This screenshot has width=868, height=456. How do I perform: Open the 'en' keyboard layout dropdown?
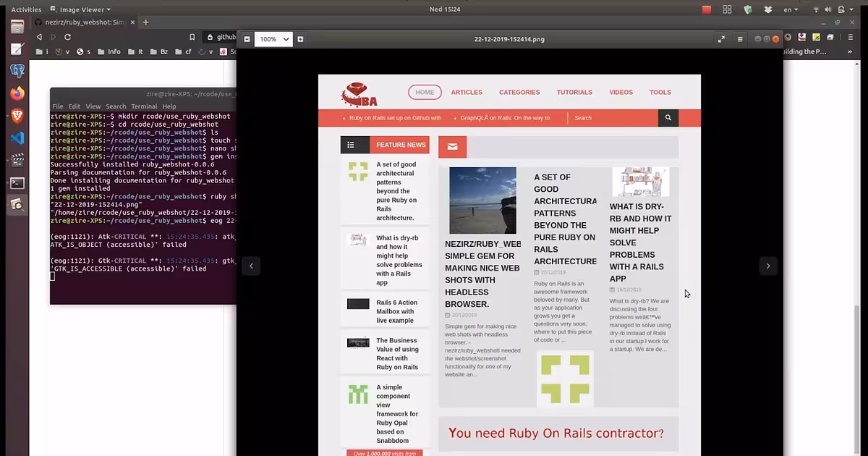(791, 9)
